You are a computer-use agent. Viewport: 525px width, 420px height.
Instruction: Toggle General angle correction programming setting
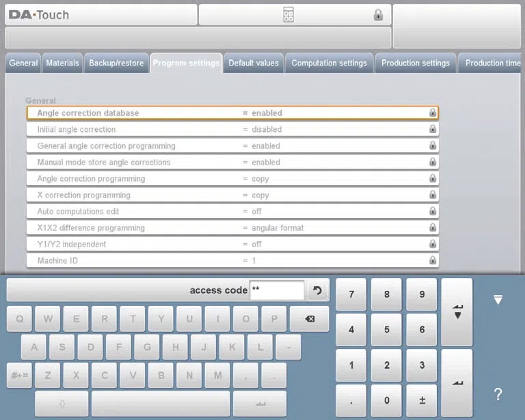click(x=232, y=145)
